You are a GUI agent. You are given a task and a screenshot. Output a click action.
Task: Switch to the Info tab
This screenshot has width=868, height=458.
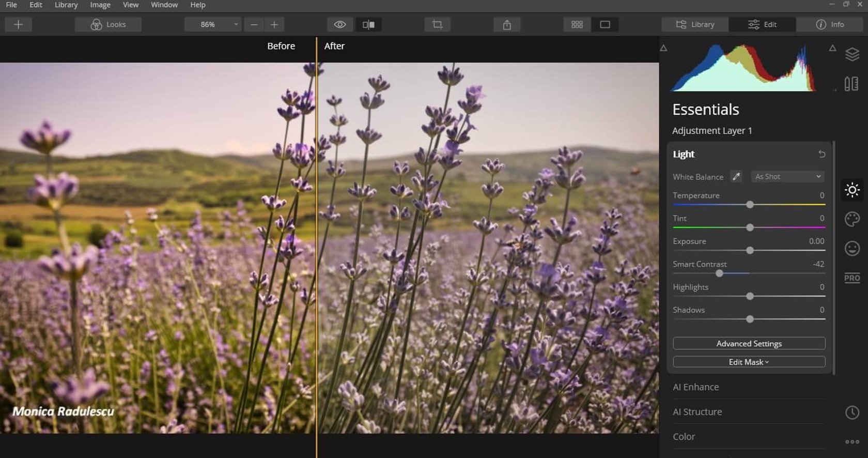(830, 24)
